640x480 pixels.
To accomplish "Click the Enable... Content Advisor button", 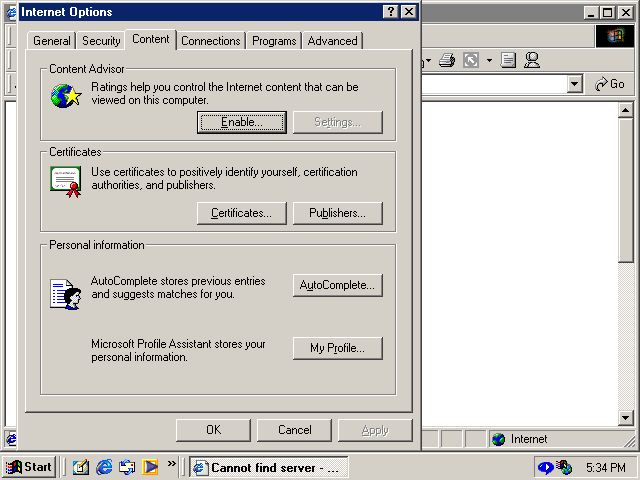I will point(242,122).
